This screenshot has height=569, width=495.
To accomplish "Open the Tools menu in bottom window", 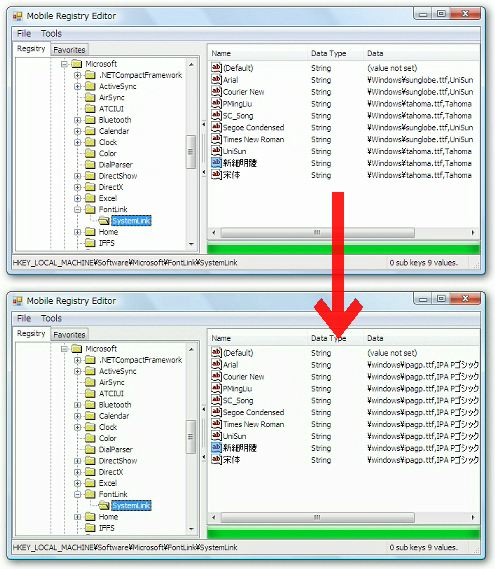I will pyautogui.click(x=51, y=319).
